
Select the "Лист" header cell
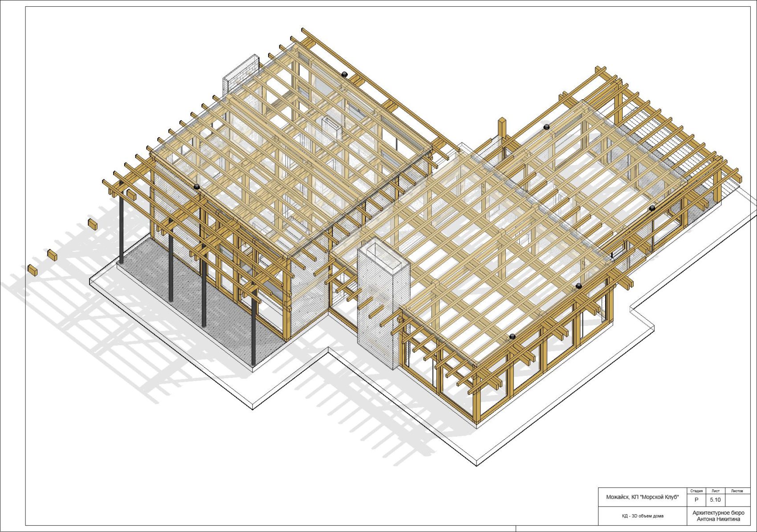[716, 491]
